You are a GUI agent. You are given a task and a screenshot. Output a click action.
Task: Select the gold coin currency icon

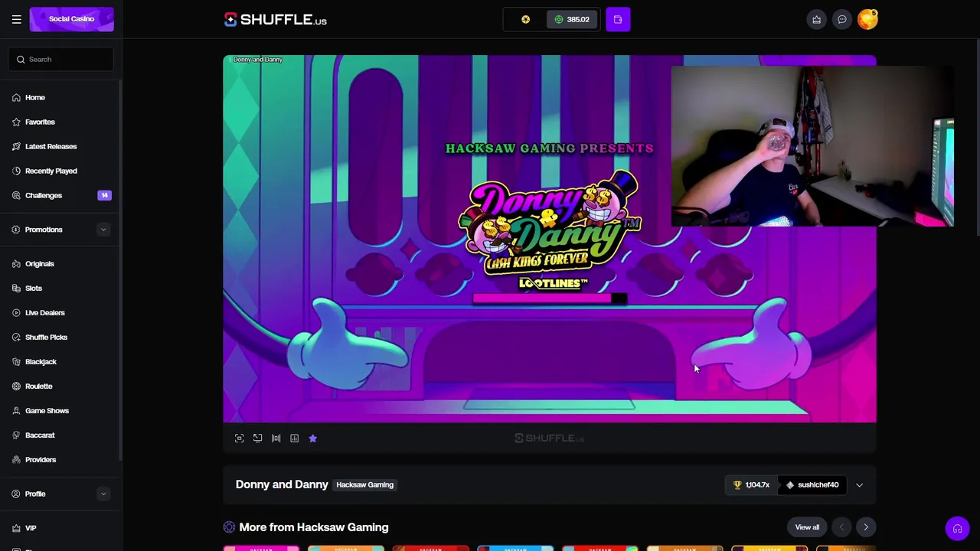525,19
